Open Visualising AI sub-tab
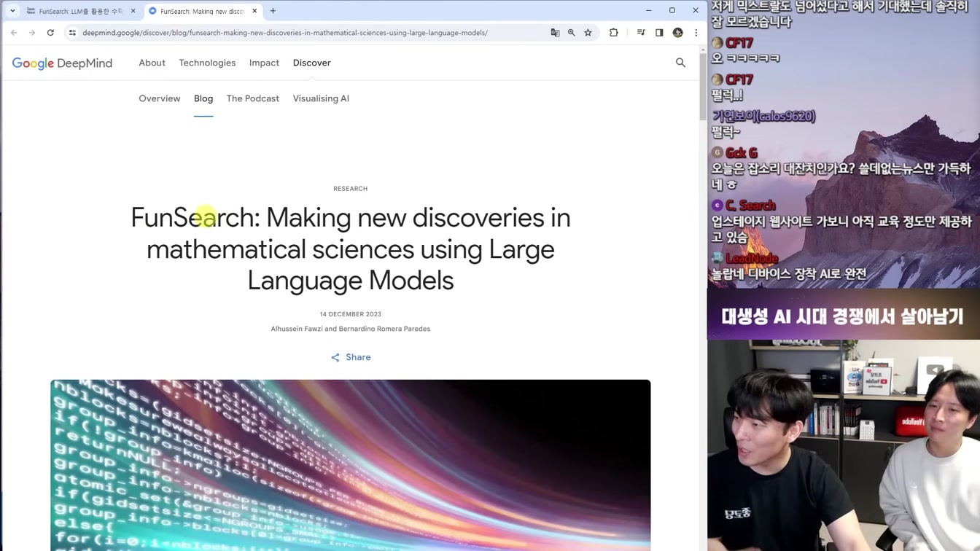Viewport: 980px width, 551px height. tap(321, 98)
